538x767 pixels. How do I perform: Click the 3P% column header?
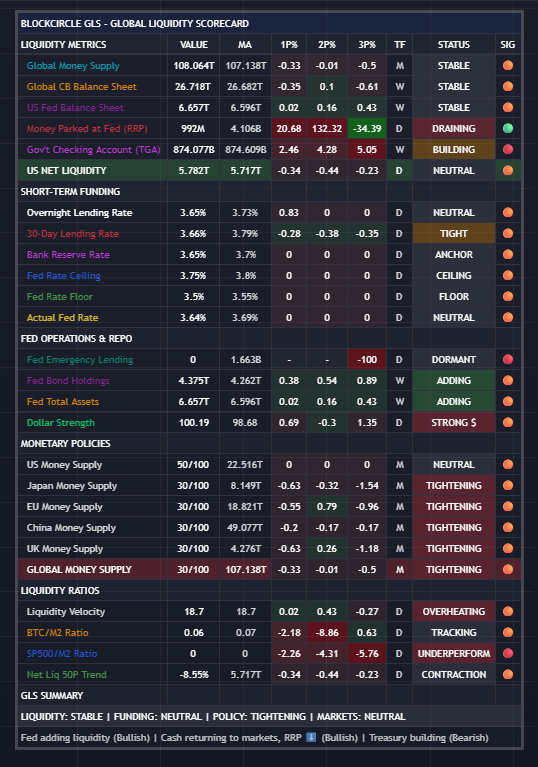pos(367,45)
